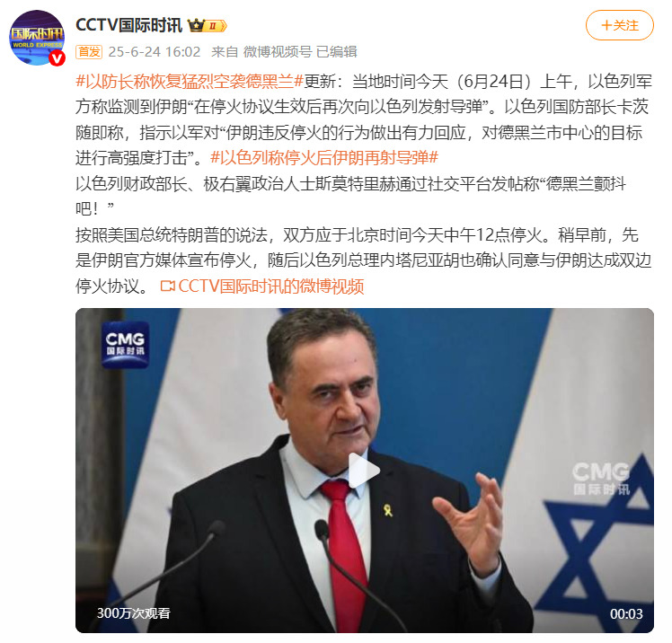Play the video with the center play icon

click(x=364, y=471)
